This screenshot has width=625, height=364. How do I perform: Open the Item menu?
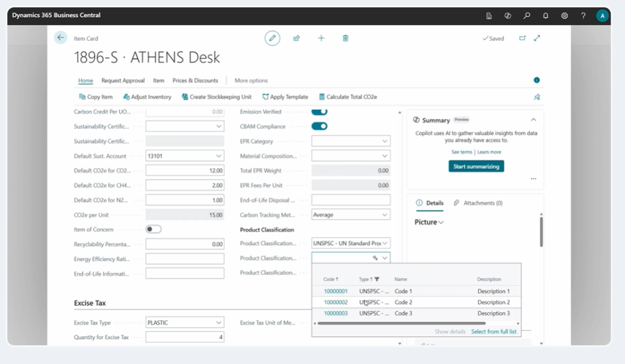point(158,81)
